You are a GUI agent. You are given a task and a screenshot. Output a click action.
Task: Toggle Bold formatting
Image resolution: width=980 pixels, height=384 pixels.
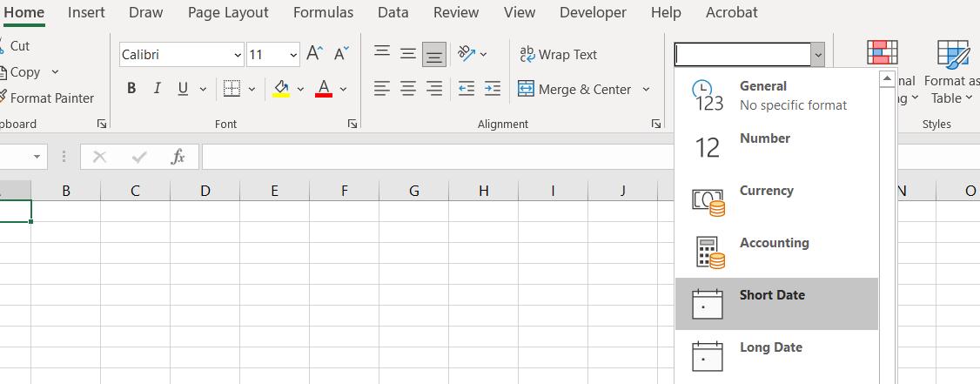click(x=131, y=89)
